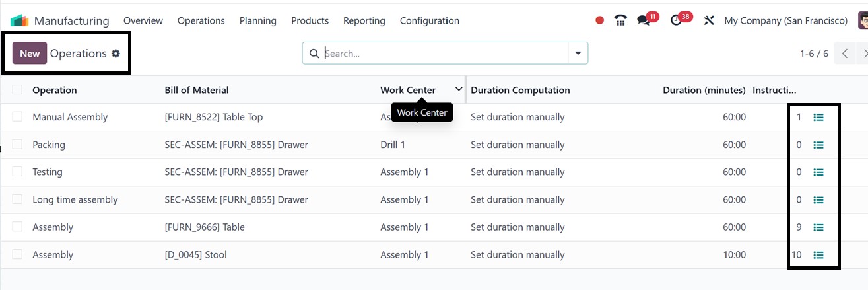Screen dimensions: 868x290
Task: Toggle the select-all header checkbox
Action: [x=17, y=90]
